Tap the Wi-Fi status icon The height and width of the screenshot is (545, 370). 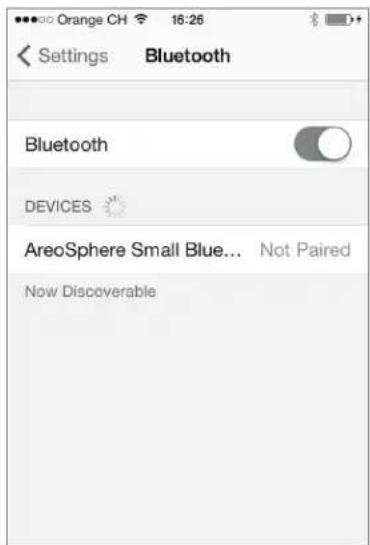(141, 19)
